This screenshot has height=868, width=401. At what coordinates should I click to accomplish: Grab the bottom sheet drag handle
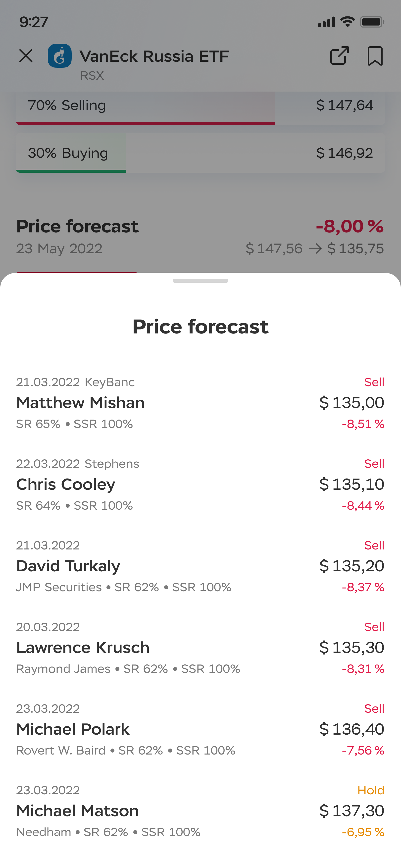200,281
